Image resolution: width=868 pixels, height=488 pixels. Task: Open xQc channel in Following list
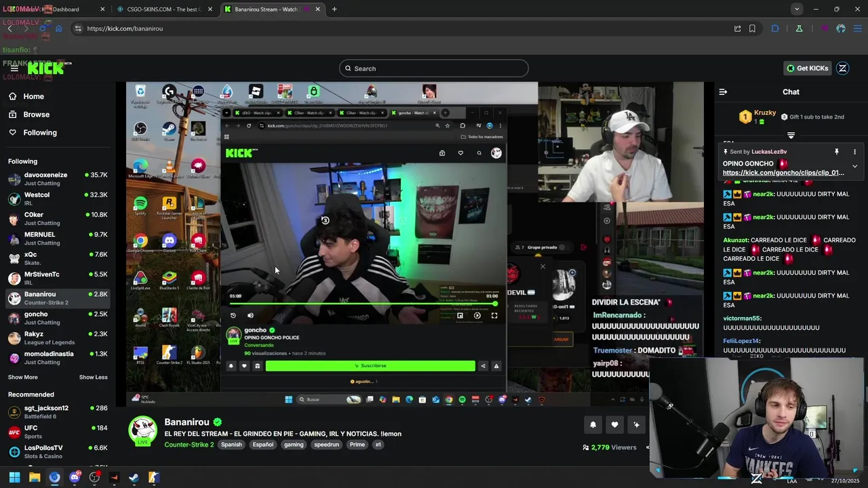pos(58,258)
